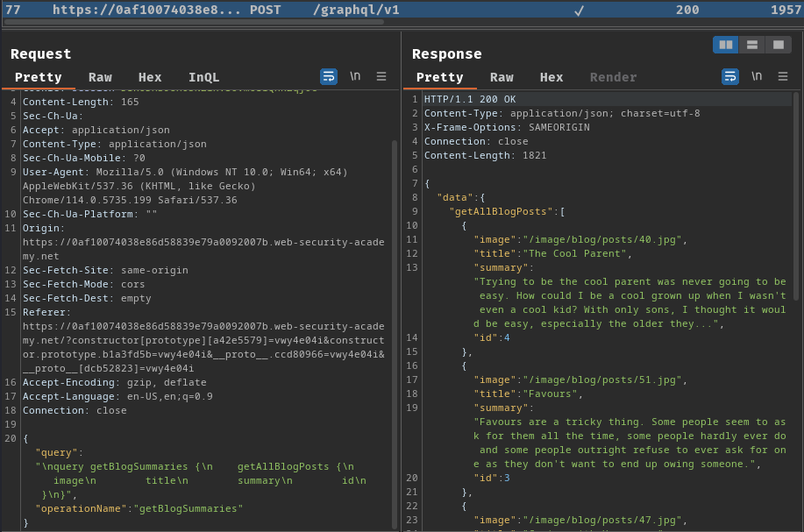Screen dimensions: 804x532
Task: Toggle word wrap in Request panel
Action: coord(329,76)
